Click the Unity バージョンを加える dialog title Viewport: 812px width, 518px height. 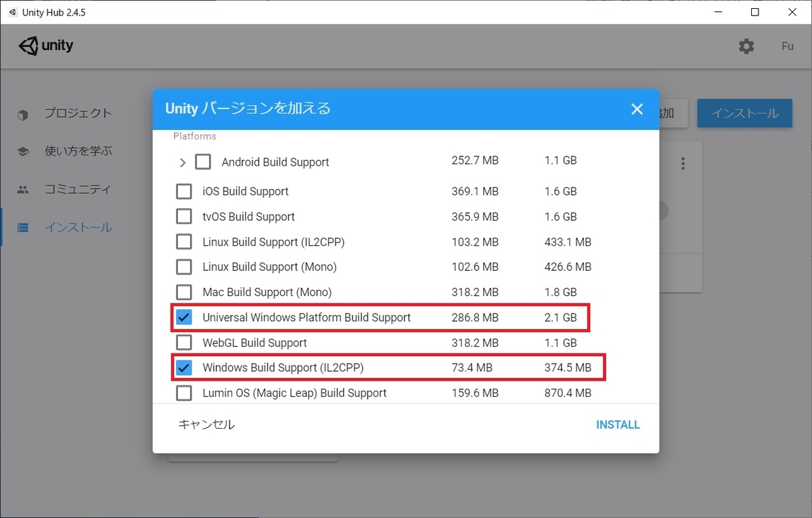(x=248, y=108)
